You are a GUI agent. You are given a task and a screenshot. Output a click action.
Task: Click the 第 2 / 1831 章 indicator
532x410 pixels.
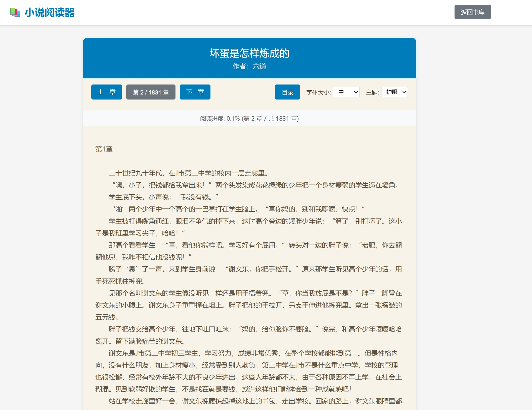coord(151,92)
